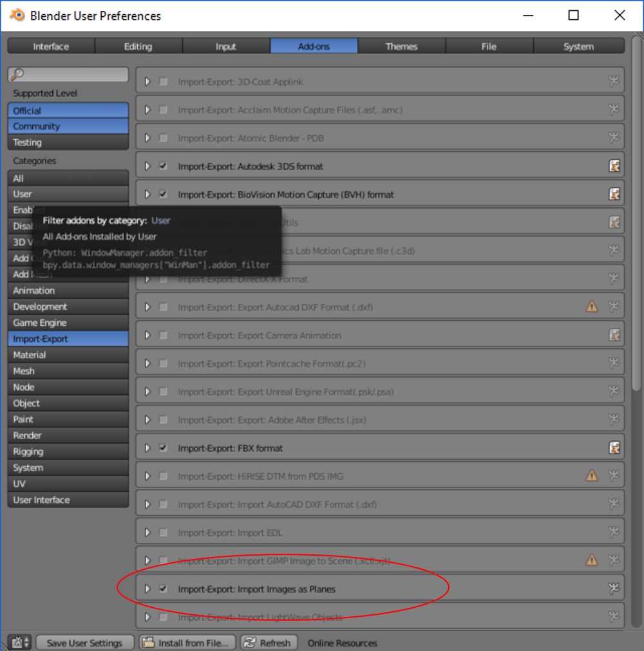This screenshot has width=644, height=651.
Task: Expand the Autodesk 3DS format details
Action: (x=147, y=166)
